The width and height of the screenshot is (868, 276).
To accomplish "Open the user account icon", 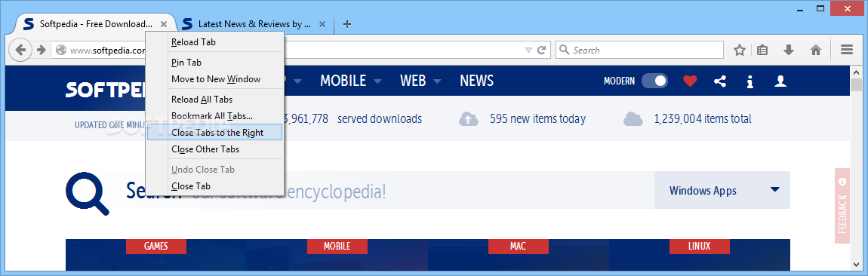I will (x=780, y=81).
